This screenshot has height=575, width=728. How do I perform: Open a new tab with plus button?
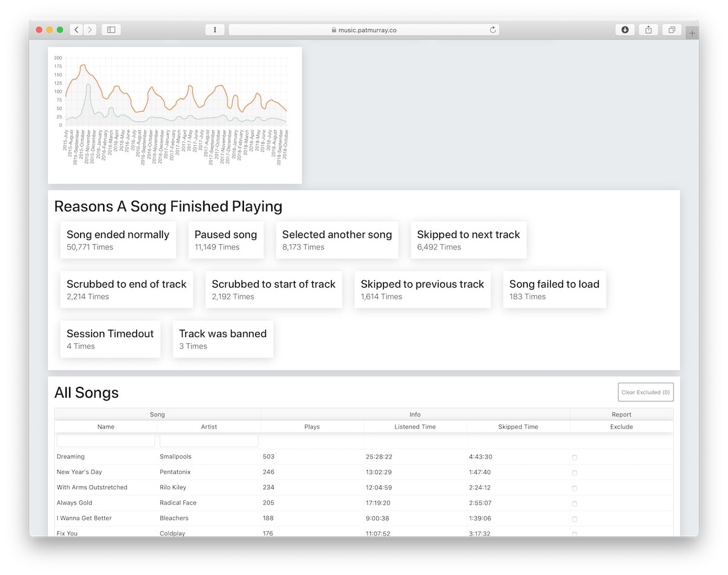pyautogui.click(x=692, y=33)
